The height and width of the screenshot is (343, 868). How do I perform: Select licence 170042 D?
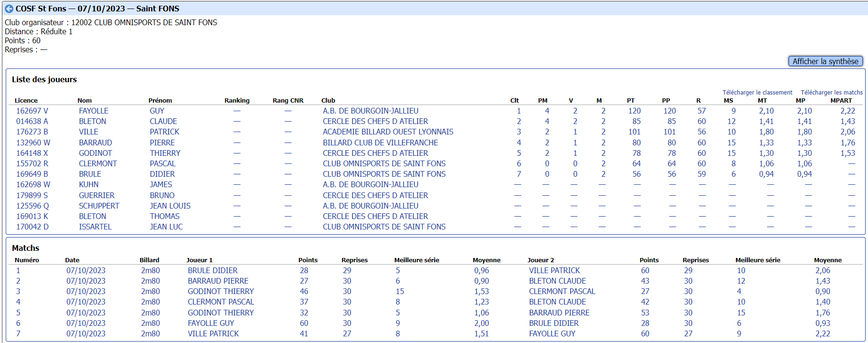coord(32,227)
